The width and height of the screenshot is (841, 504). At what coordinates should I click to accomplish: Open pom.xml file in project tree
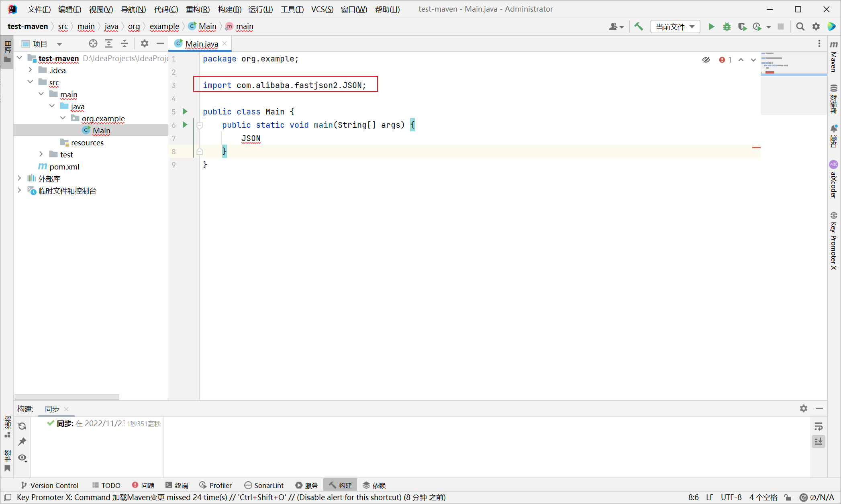click(64, 167)
